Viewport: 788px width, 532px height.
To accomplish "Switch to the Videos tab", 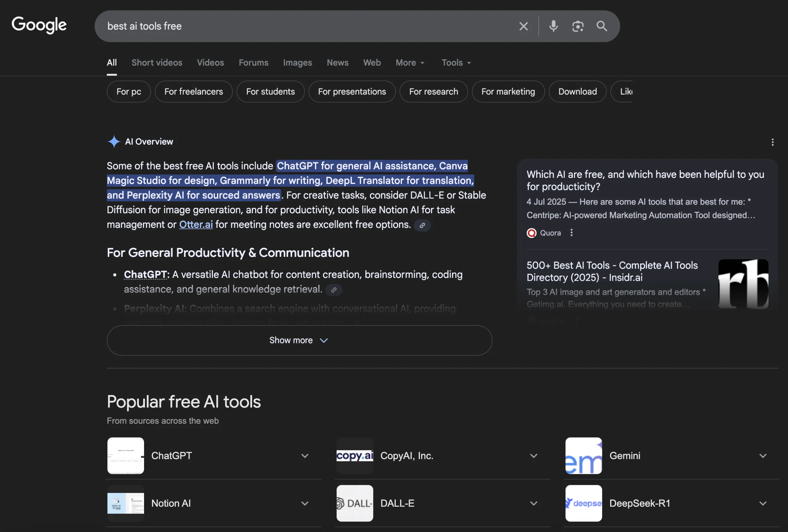I will pyautogui.click(x=210, y=63).
